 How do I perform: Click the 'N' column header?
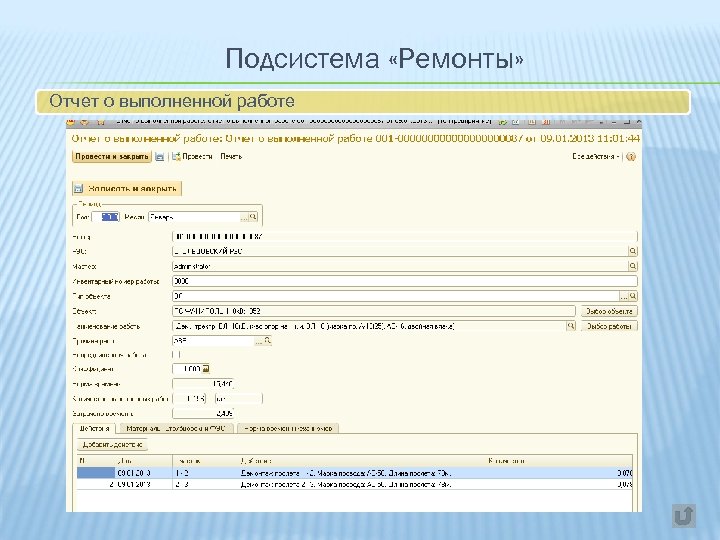coord(96,461)
